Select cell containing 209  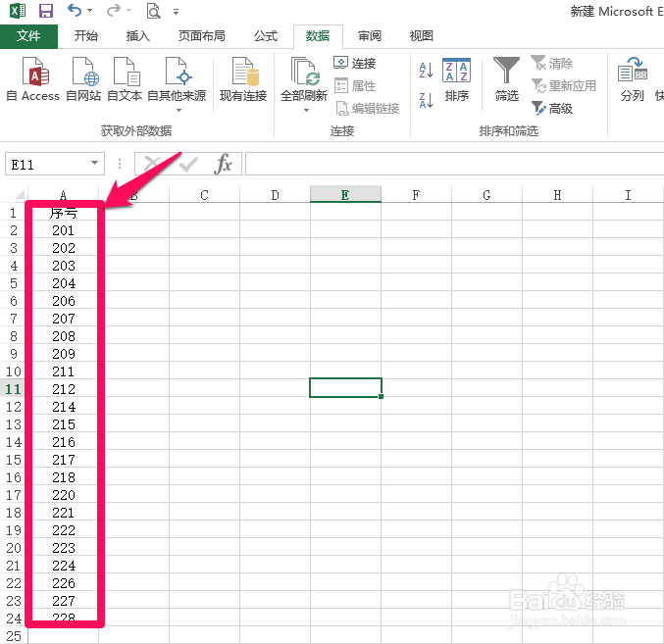tap(63, 354)
